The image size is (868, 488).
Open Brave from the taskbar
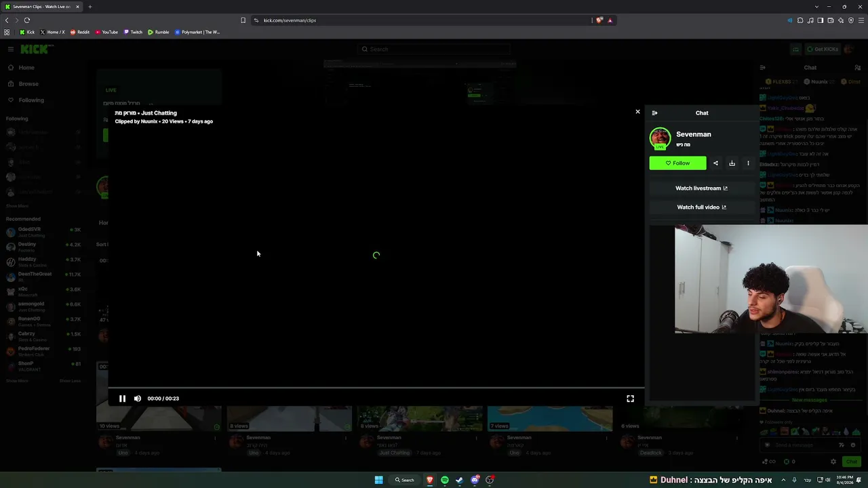(429, 480)
